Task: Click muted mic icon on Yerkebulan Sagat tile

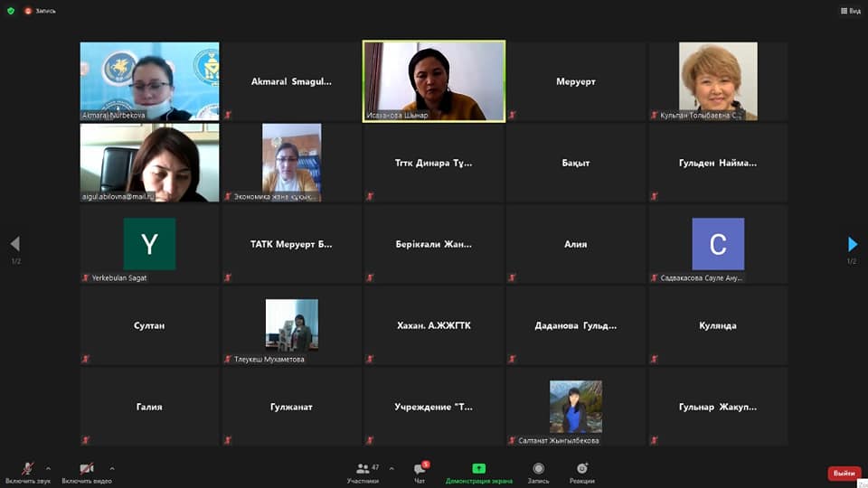Action: 86,278
